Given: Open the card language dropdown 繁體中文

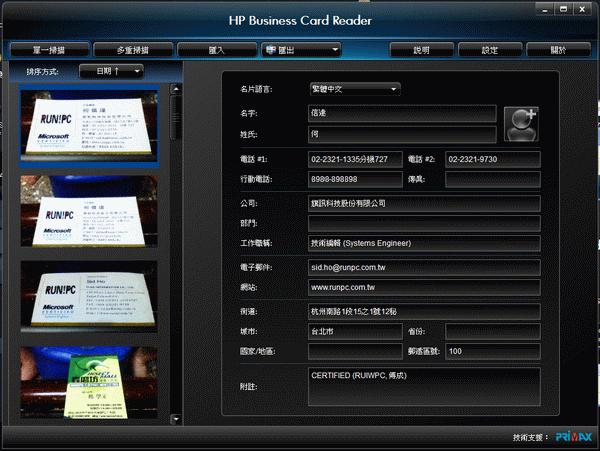Looking at the screenshot, I should pyautogui.click(x=355, y=89).
